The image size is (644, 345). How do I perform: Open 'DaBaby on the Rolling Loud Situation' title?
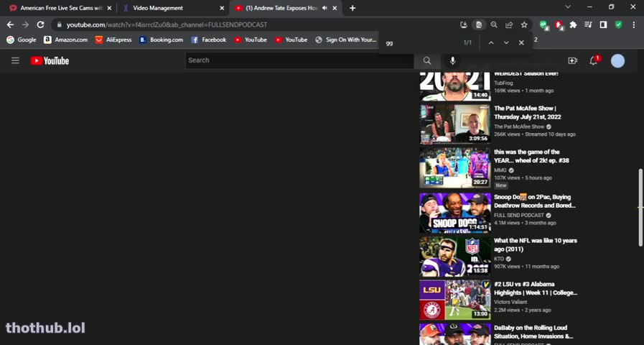pos(534,332)
